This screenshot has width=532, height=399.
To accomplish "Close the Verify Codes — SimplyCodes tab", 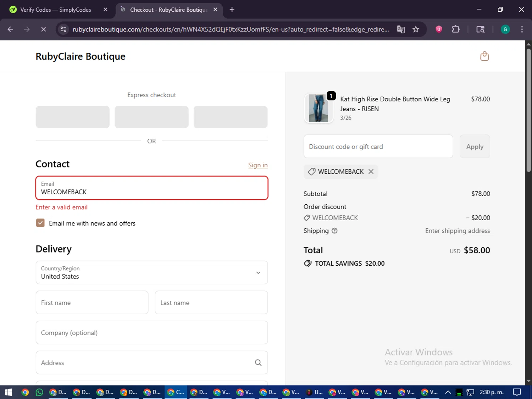I will click(105, 10).
